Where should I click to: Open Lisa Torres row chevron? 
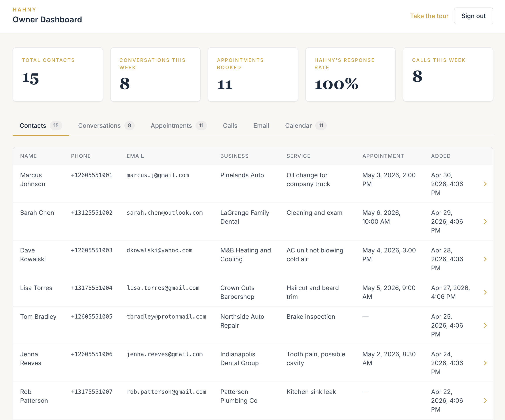485,292
